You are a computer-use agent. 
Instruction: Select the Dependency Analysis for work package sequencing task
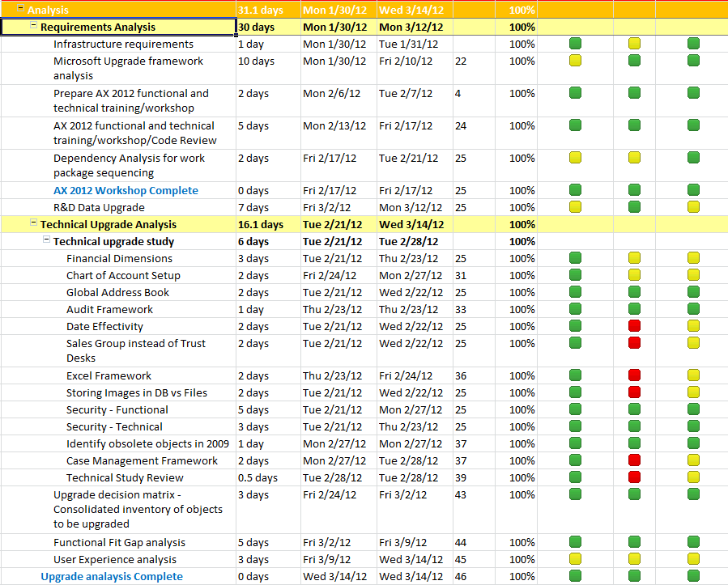[129, 165]
